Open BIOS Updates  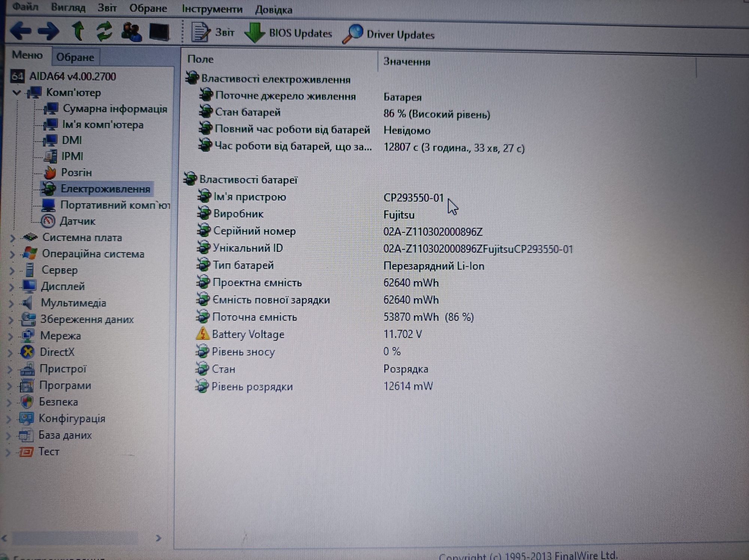point(288,33)
